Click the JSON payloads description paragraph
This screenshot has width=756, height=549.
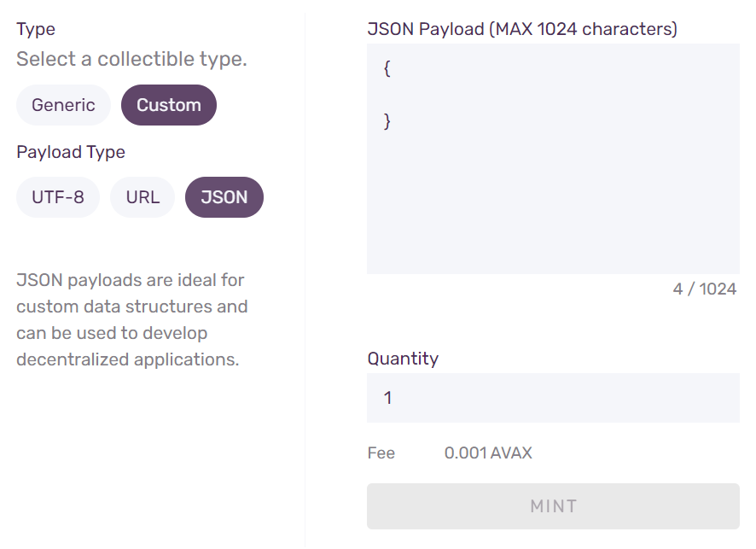pyautogui.click(x=132, y=320)
